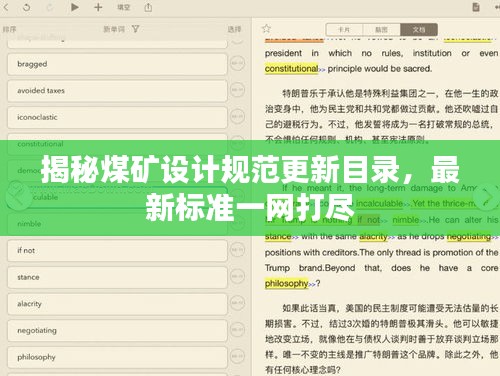Click the text 'Trump brand.Beyond' in document

point(311,268)
